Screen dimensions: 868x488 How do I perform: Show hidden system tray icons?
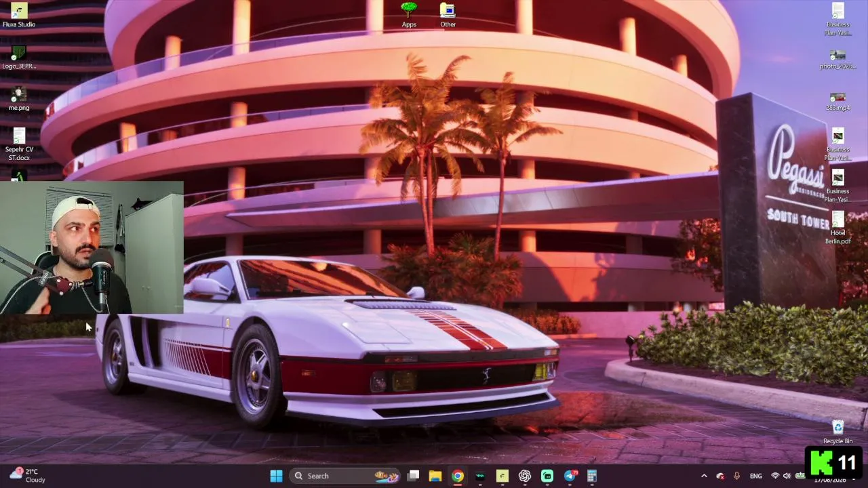704,476
